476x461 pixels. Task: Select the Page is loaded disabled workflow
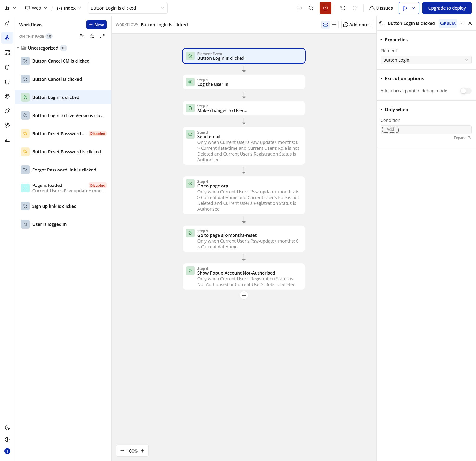point(63,188)
